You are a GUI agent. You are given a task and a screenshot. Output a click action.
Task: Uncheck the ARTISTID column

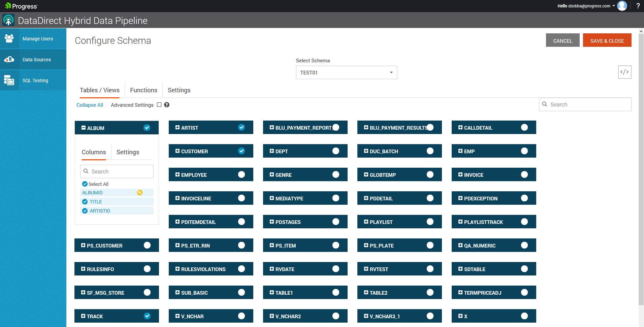click(85, 211)
